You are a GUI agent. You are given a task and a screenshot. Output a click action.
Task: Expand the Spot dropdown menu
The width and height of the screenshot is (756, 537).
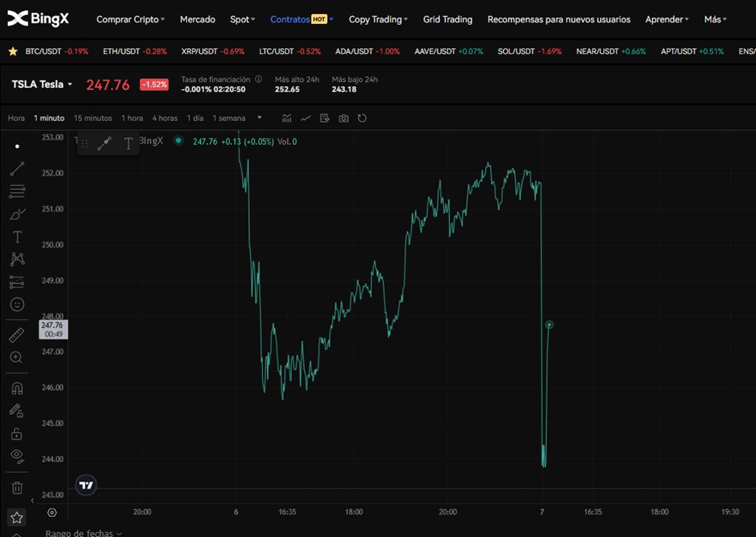pyautogui.click(x=243, y=19)
